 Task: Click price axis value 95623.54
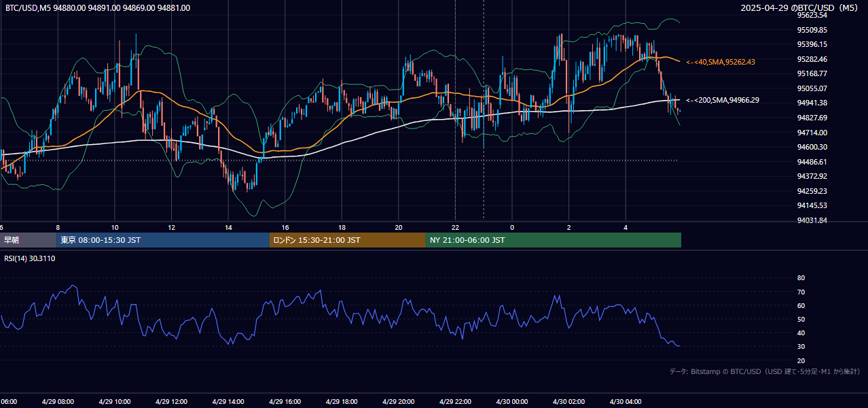click(812, 15)
